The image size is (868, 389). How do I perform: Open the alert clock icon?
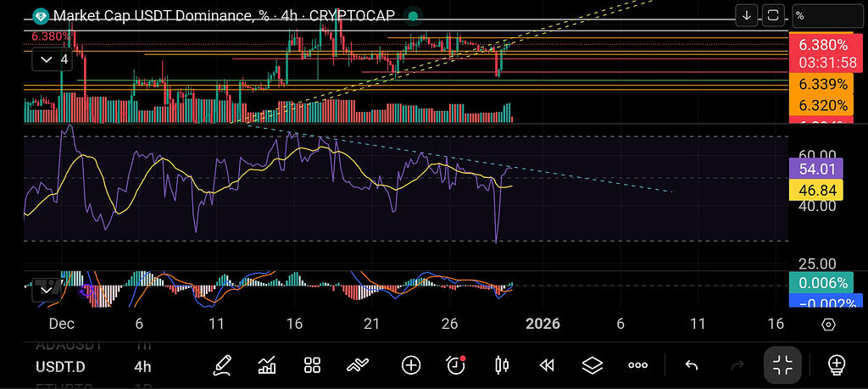coord(456,365)
